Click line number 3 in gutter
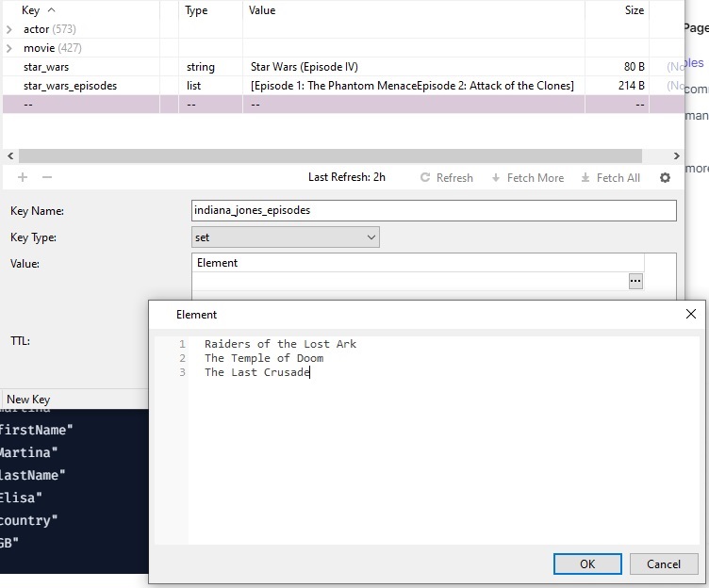This screenshot has width=709, height=588. (x=182, y=372)
